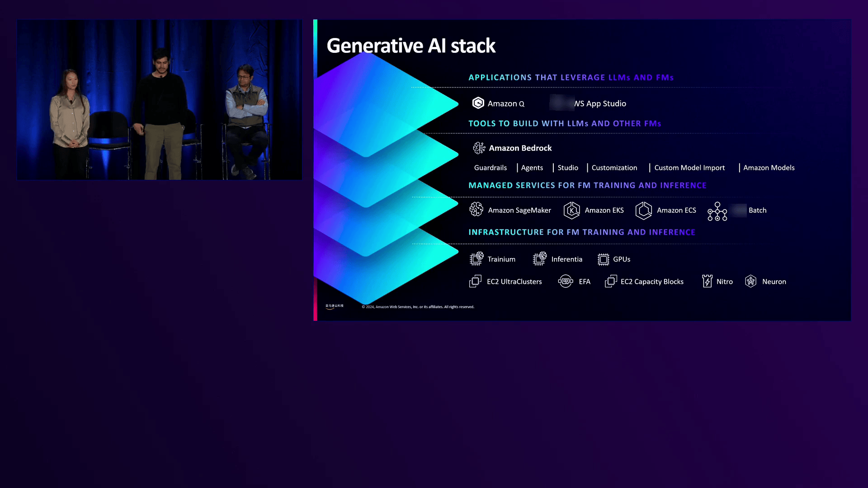Click the 'Amazon EKS' label

604,211
